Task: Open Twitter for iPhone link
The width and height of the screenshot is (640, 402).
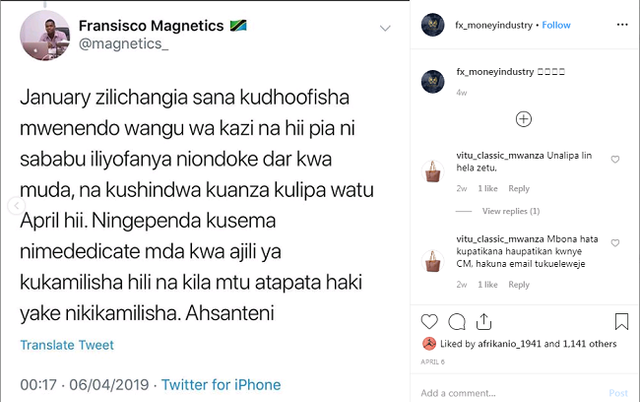Action: tap(221, 385)
